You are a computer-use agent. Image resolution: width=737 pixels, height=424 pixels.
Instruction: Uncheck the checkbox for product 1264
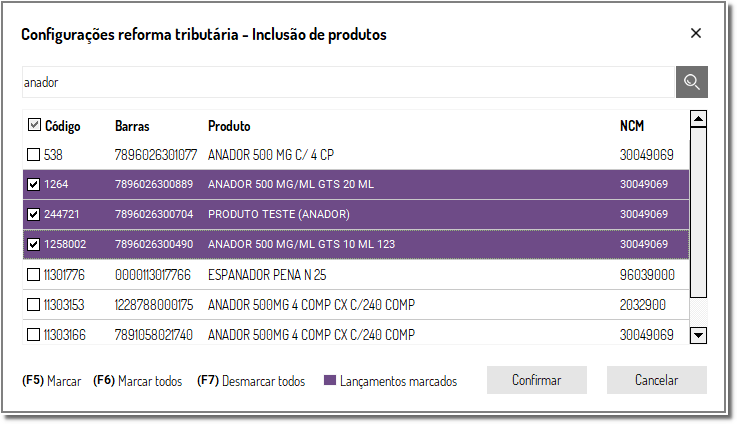pyautogui.click(x=33, y=184)
